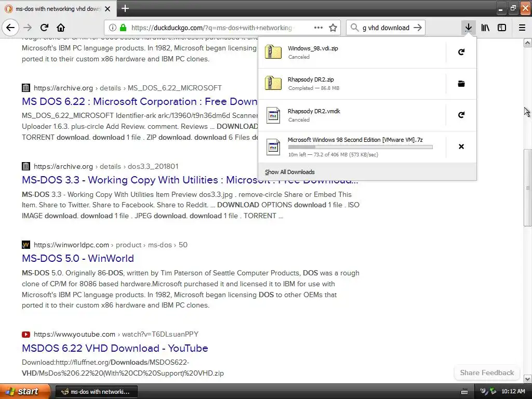The height and width of the screenshot is (399, 532).
Task: Click the Windows 98 .7z file icon
Action: [273, 147]
